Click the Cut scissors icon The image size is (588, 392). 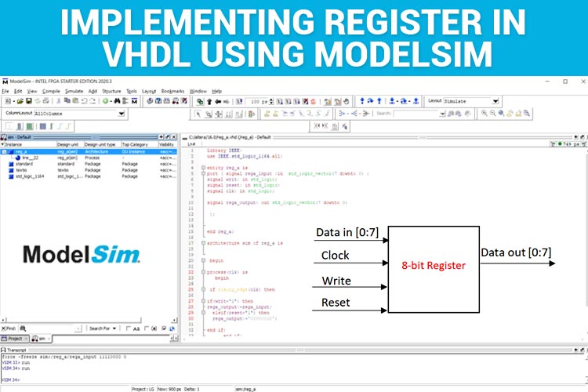click(x=59, y=101)
